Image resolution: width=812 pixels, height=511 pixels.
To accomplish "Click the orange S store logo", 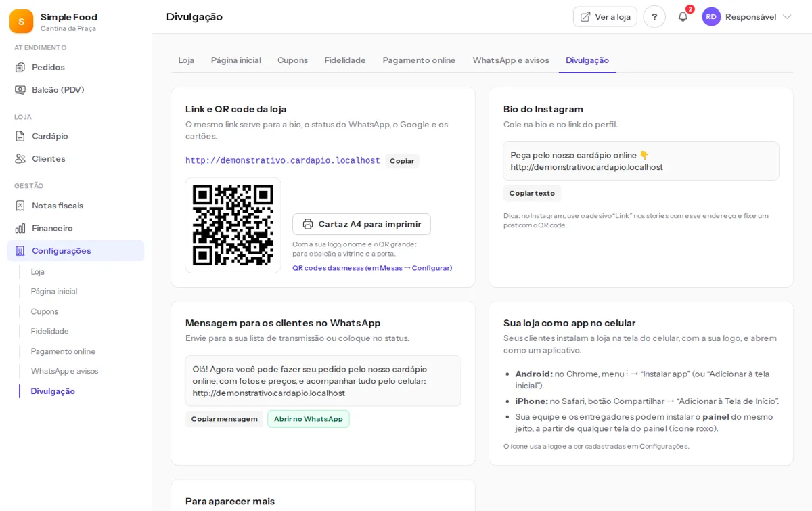I will pyautogui.click(x=21, y=22).
